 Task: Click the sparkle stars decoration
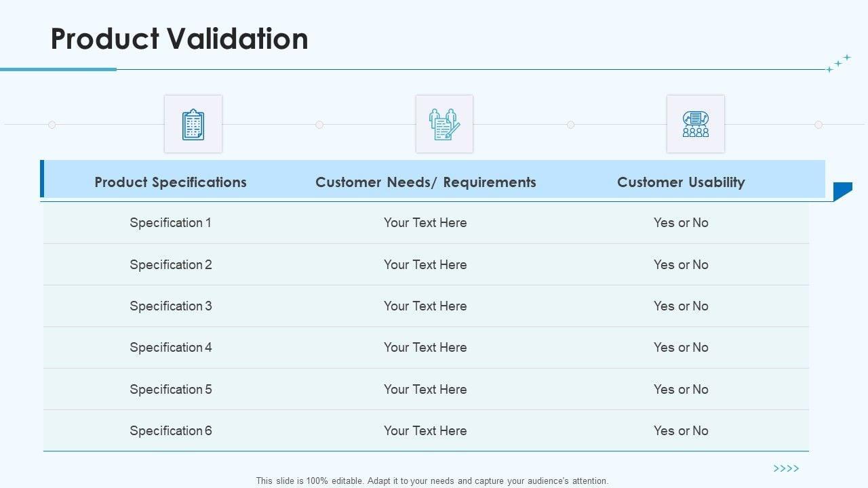(838, 63)
